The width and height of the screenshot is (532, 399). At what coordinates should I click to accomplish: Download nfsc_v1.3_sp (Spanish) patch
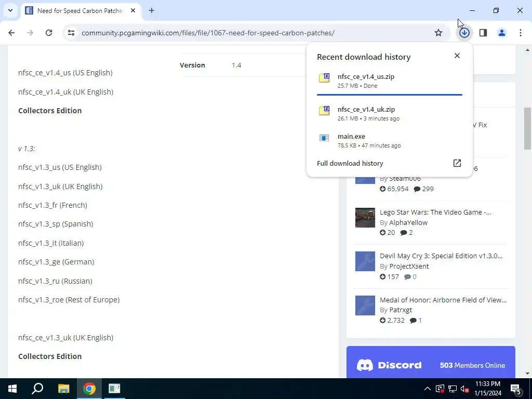(56, 224)
